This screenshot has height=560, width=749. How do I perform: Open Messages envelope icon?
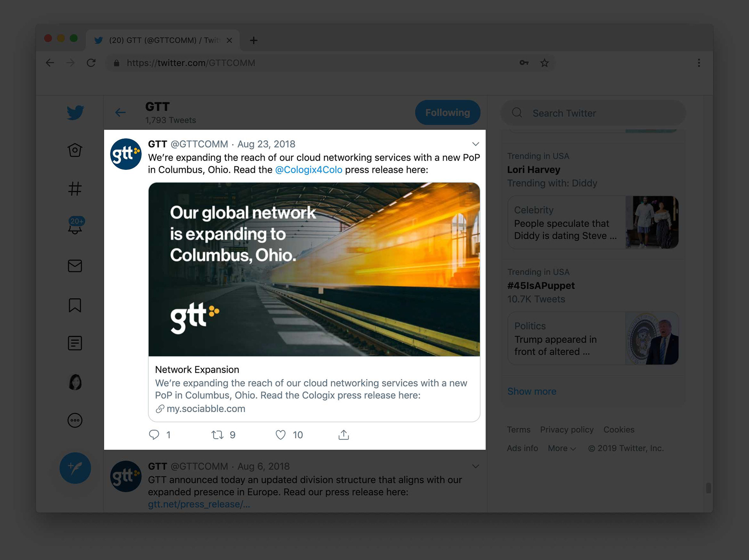click(x=75, y=266)
